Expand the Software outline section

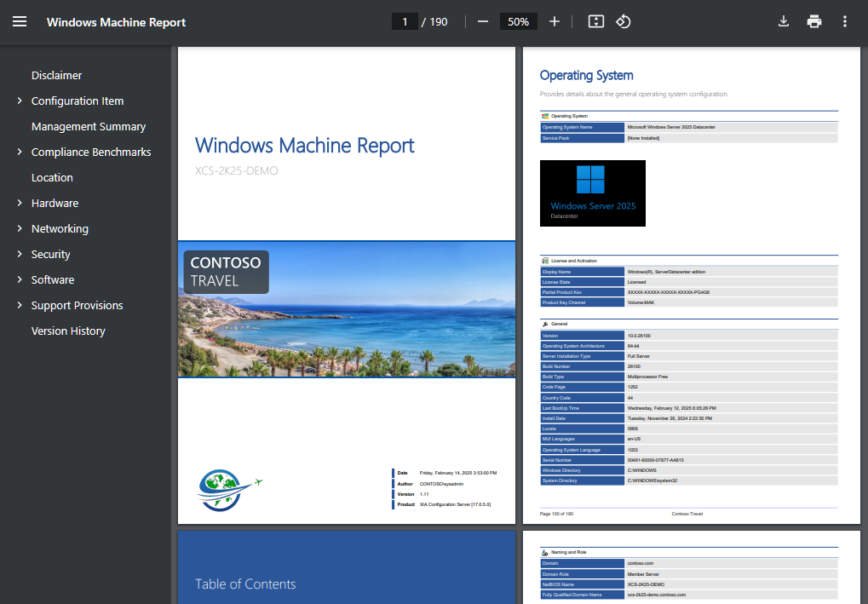click(20, 279)
